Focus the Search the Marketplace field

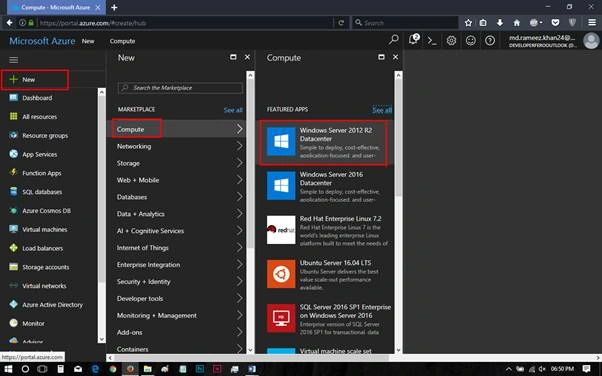coord(180,88)
